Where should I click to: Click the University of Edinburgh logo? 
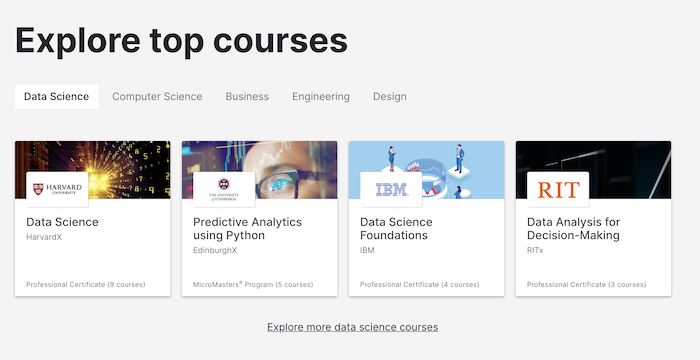point(224,189)
